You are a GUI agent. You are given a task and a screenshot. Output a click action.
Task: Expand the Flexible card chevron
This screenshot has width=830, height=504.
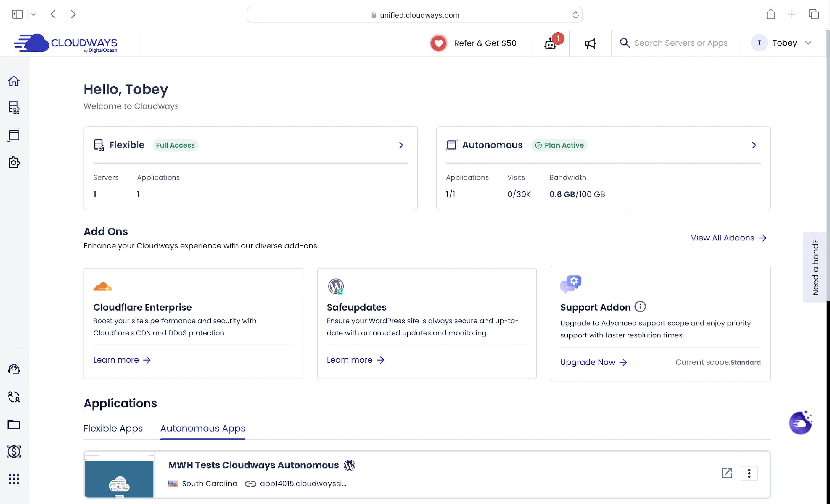click(401, 145)
